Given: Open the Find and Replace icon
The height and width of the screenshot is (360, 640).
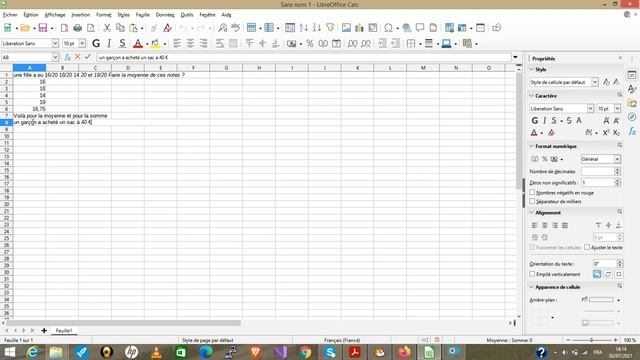Looking at the screenshot, I should point(222,28).
